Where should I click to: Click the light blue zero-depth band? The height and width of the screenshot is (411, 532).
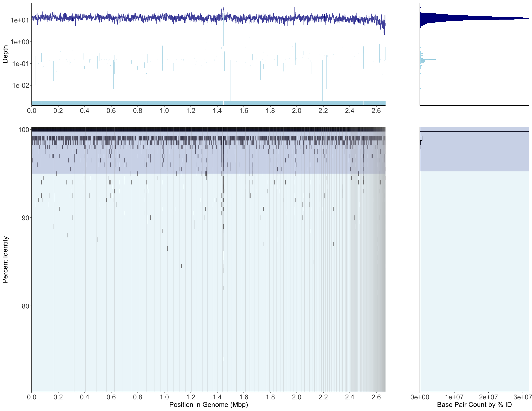point(208,103)
